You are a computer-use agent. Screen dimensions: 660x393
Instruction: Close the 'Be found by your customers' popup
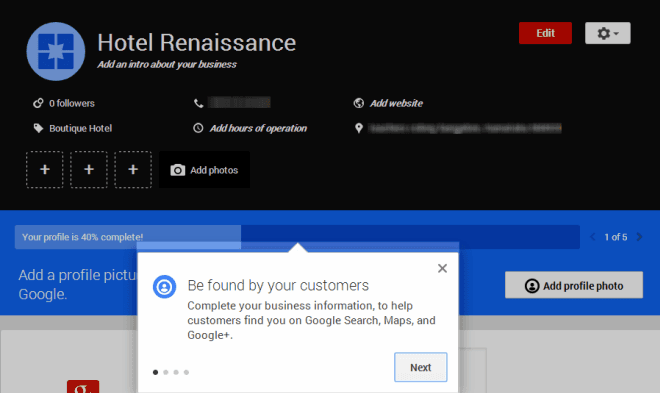pyautogui.click(x=442, y=268)
